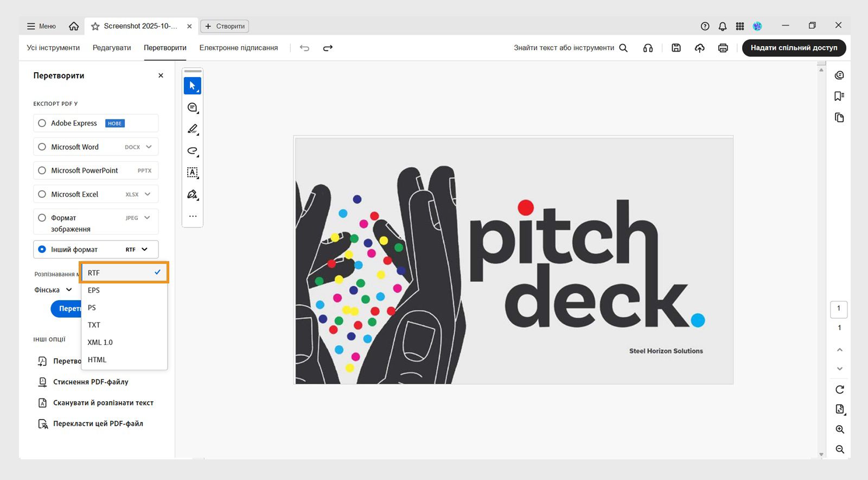
Task: Star the Screenshot 2025-10 document tab
Action: [x=95, y=26]
